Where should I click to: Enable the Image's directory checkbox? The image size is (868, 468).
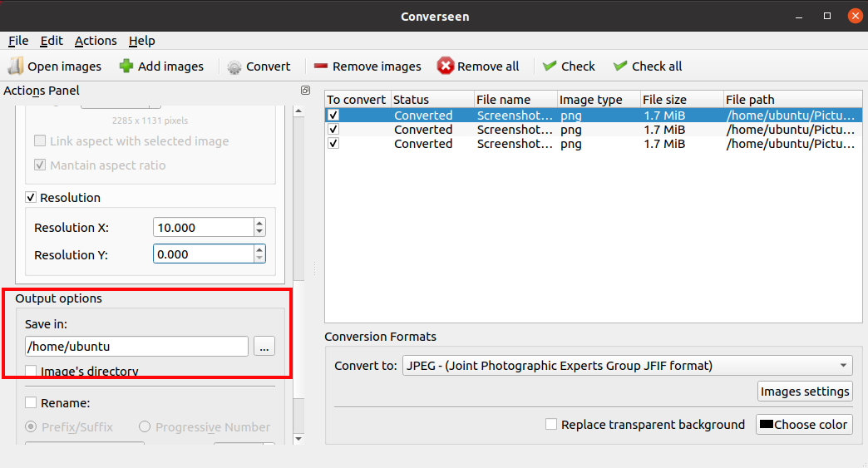[31, 371]
